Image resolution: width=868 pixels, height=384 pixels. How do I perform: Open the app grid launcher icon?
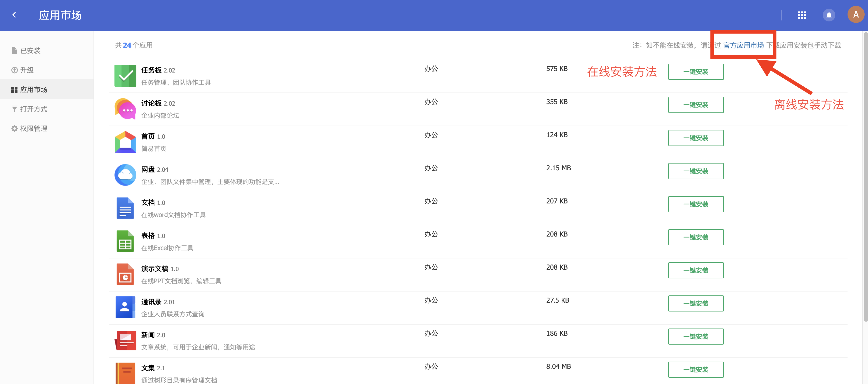(802, 15)
